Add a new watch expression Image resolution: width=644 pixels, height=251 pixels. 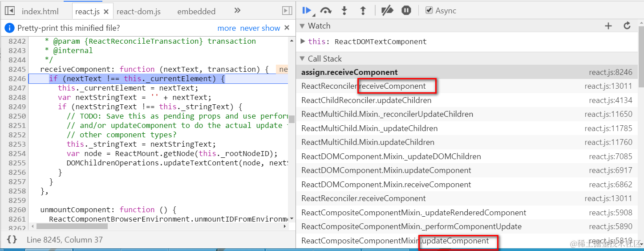[x=608, y=26]
